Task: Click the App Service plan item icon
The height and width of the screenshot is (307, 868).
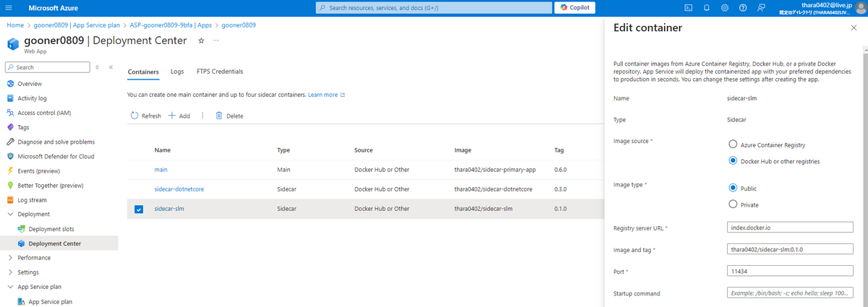Action: (22, 301)
